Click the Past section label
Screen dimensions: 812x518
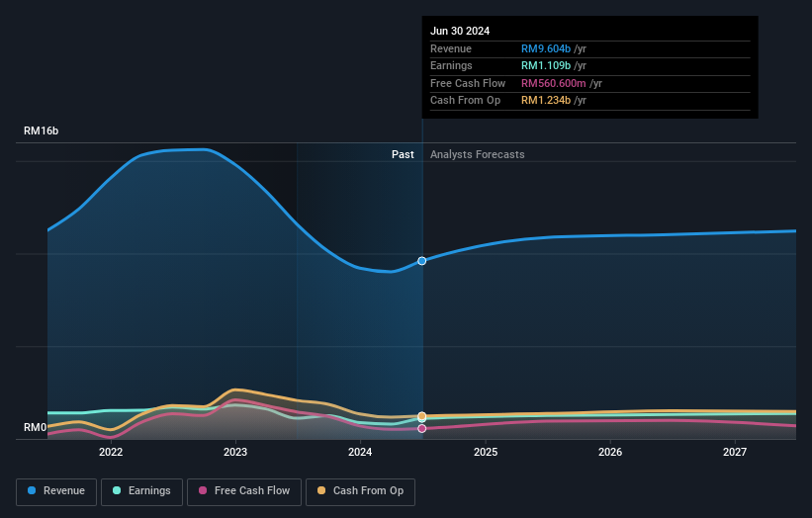403,154
